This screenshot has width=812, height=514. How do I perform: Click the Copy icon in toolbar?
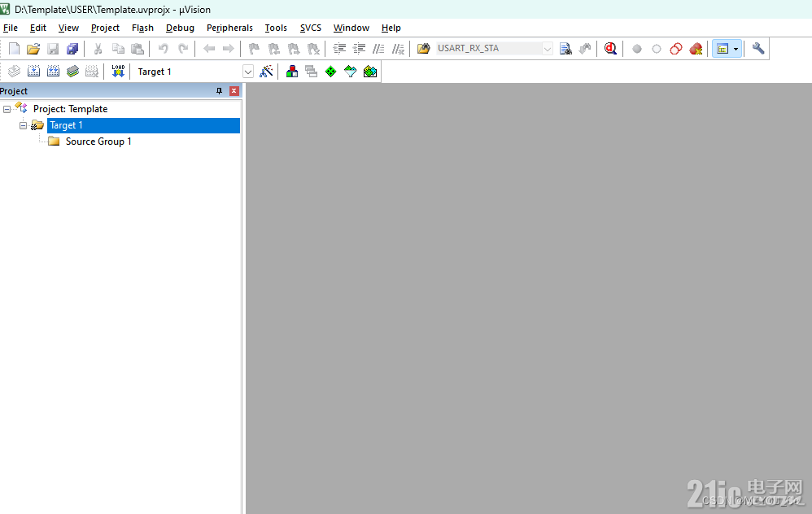tap(118, 49)
